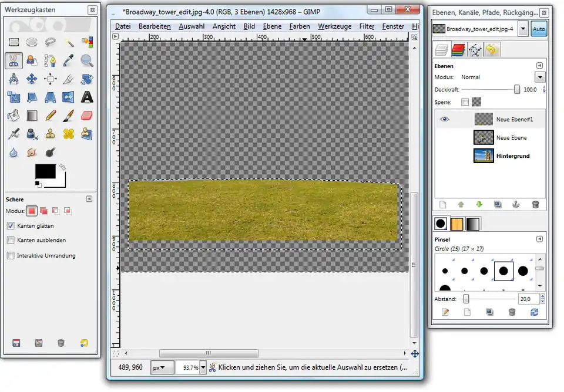The image size is (564, 392).
Task: Switch to the Channels tab
Action: [x=458, y=50]
